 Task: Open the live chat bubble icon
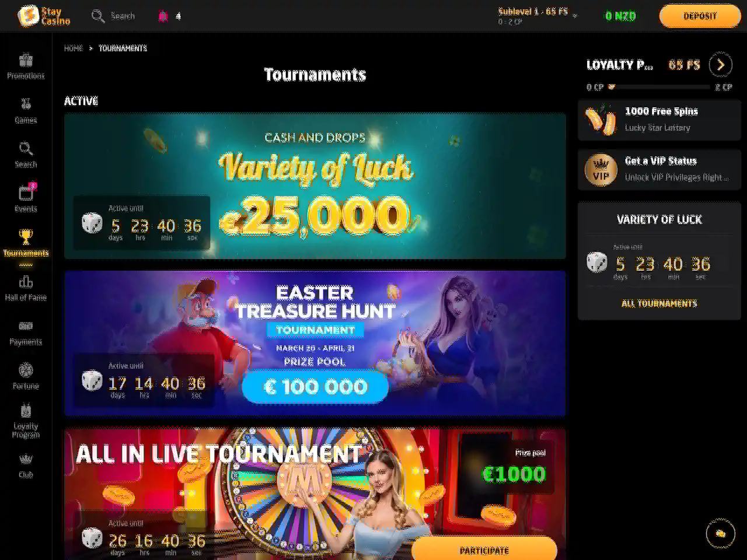720,533
